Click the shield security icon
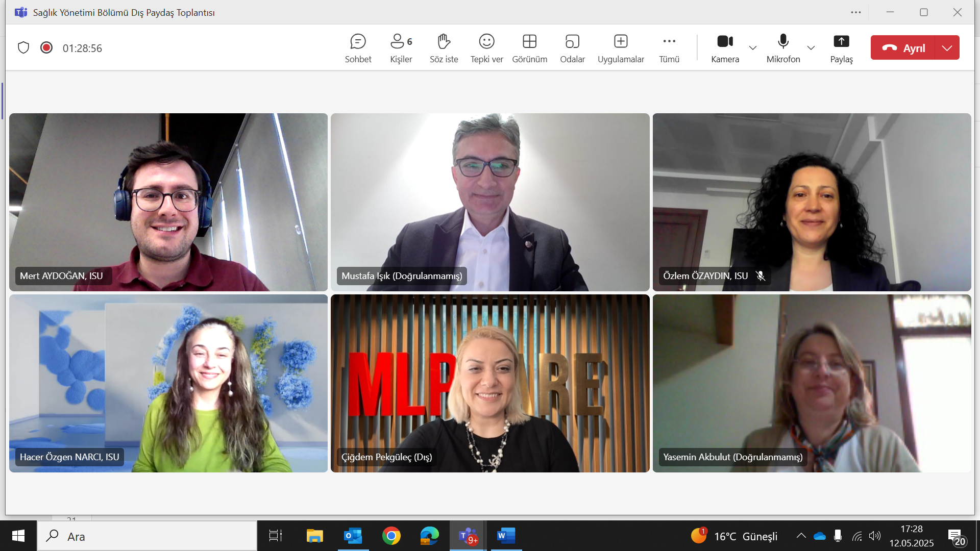 coord(23,48)
